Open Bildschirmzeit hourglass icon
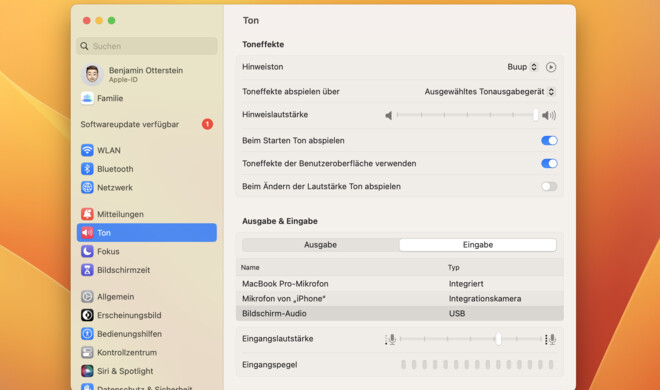This screenshot has height=390, width=660. coord(87,270)
